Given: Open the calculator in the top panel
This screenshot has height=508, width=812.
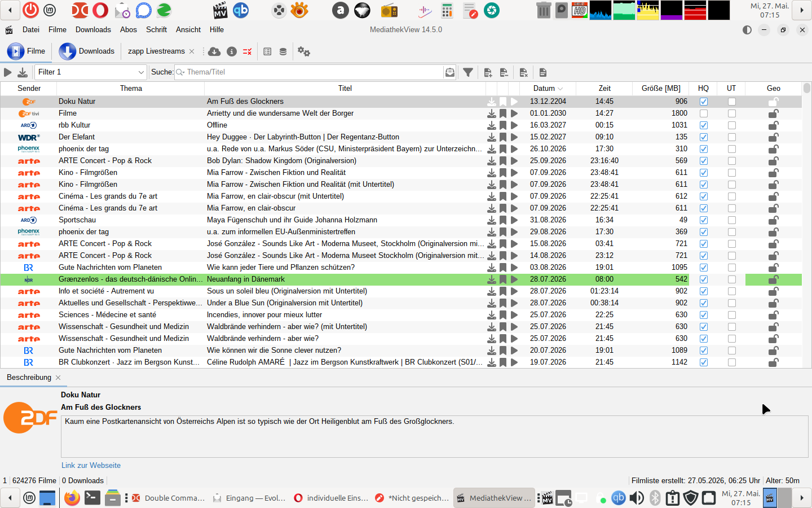Looking at the screenshot, I should [x=447, y=10].
